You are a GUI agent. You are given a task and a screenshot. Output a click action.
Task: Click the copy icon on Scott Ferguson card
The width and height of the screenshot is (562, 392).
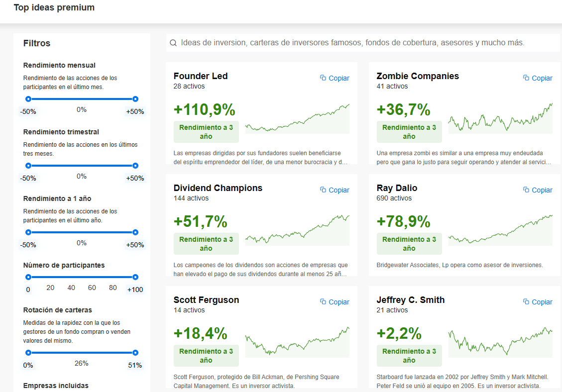[323, 301]
